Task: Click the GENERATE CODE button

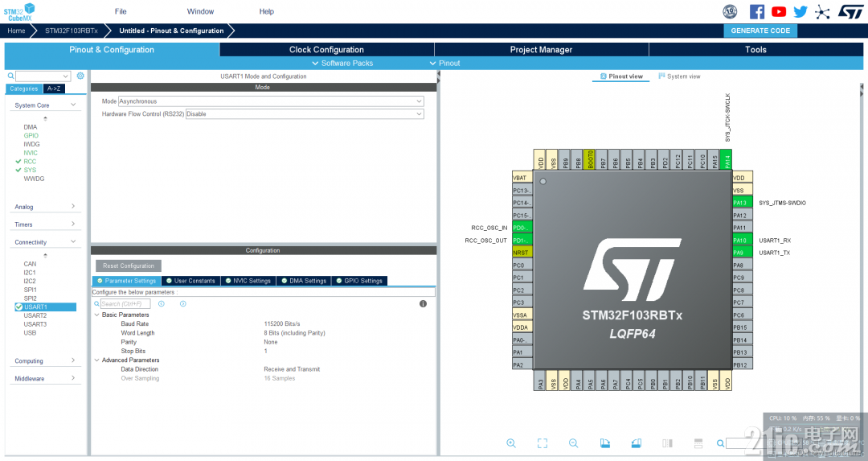Action: (760, 31)
